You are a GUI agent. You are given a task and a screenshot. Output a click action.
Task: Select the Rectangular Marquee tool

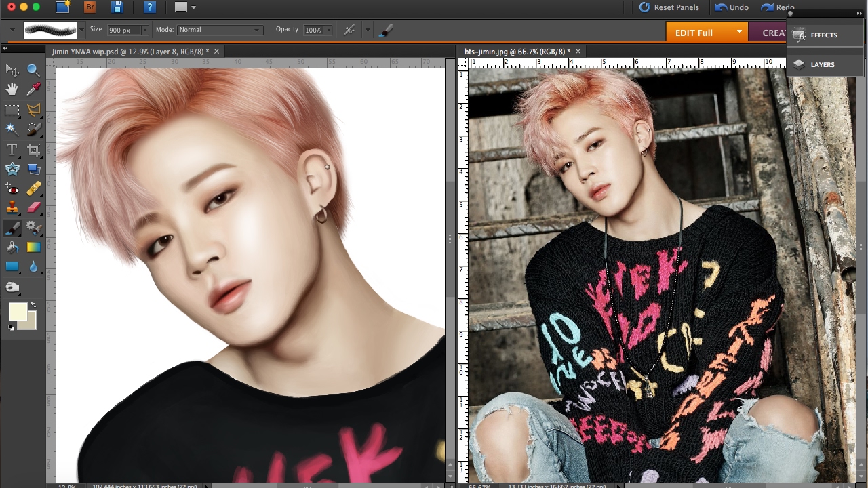(x=12, y=110)
